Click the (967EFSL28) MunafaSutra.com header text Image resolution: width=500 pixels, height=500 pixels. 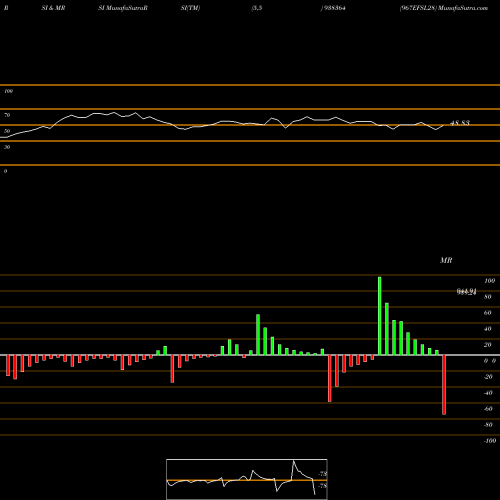[x=444, y=8]
